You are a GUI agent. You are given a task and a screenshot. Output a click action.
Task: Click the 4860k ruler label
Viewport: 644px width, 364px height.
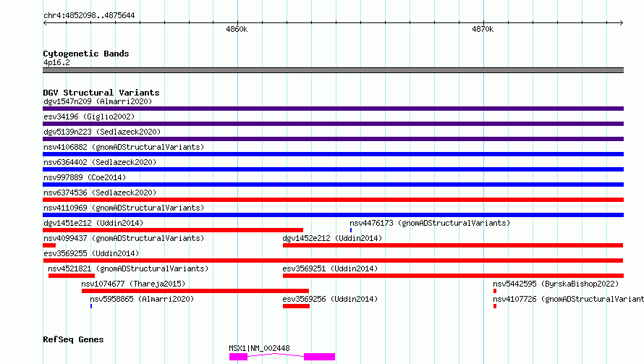(237, 29)
